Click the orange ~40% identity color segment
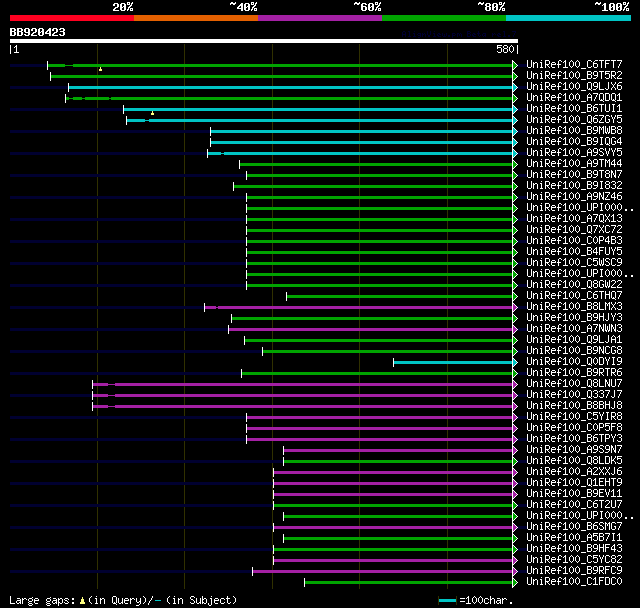640x608 pixels. [x=196, y=18]
